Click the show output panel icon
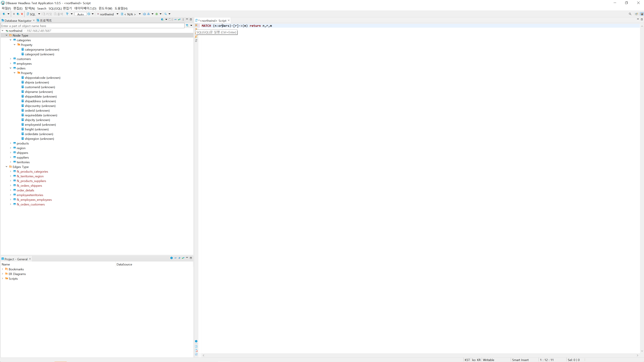The image size is (644, 362). [196, 346]
